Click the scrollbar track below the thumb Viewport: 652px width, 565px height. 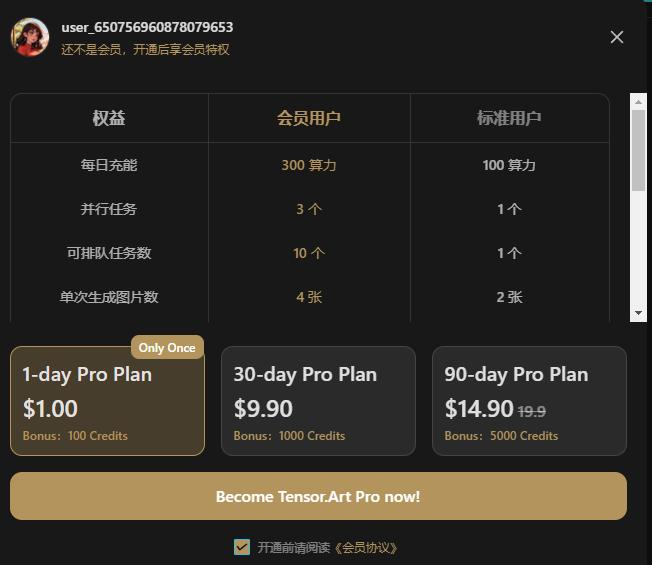pos(638,248)
